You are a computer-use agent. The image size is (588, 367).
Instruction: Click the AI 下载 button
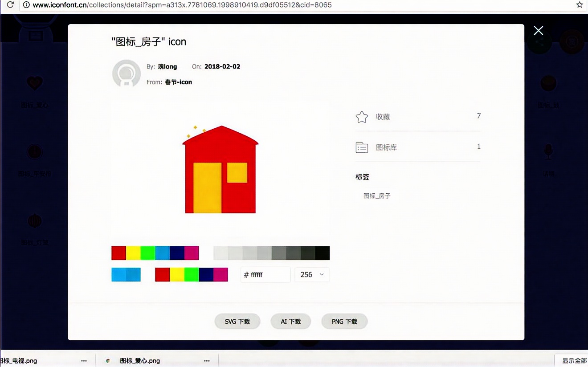[290, 322]
